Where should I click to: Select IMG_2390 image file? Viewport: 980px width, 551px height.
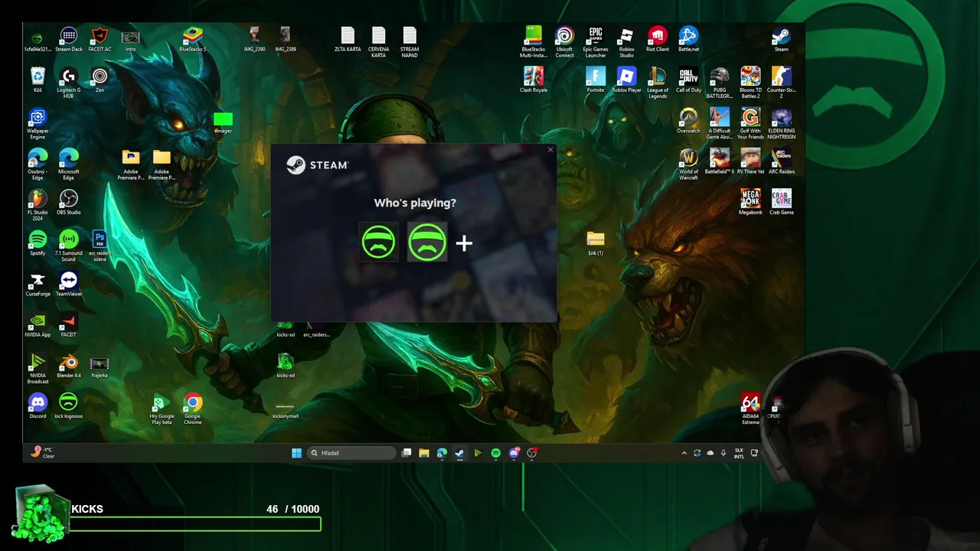(x=254, y=40)
